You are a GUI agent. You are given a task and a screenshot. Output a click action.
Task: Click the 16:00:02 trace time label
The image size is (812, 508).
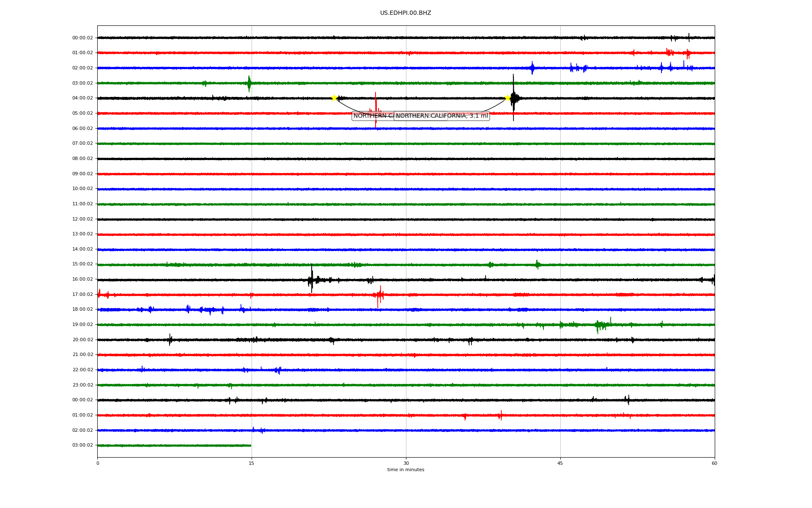pyautogui.click(x=82, y=279)
